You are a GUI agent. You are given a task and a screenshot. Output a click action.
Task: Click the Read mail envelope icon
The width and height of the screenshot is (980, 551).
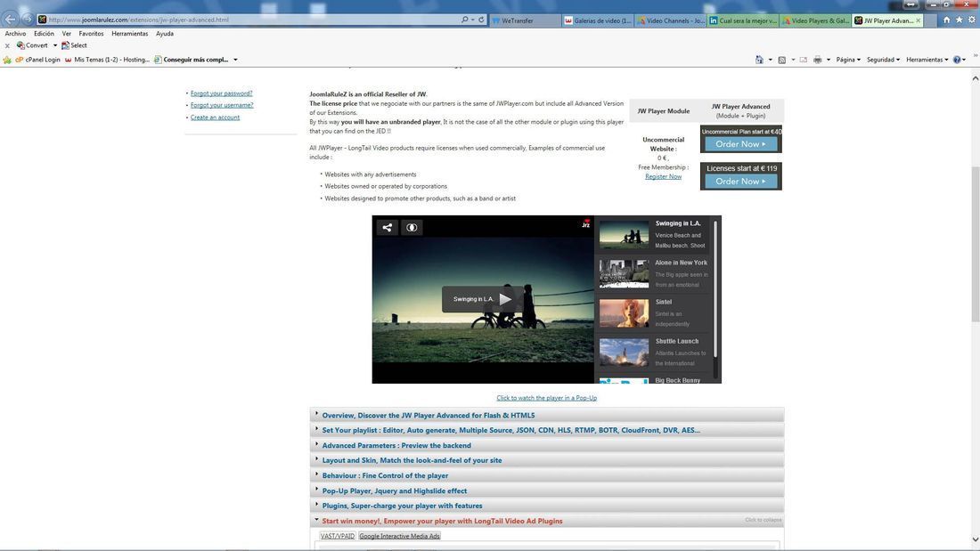coord(803,60)
